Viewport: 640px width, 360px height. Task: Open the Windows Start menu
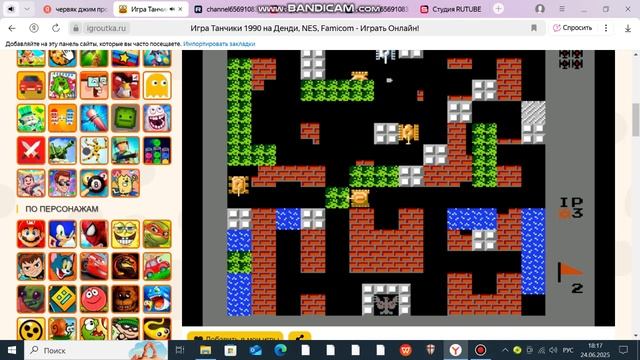pyautogui.click(x=11, y=350)
